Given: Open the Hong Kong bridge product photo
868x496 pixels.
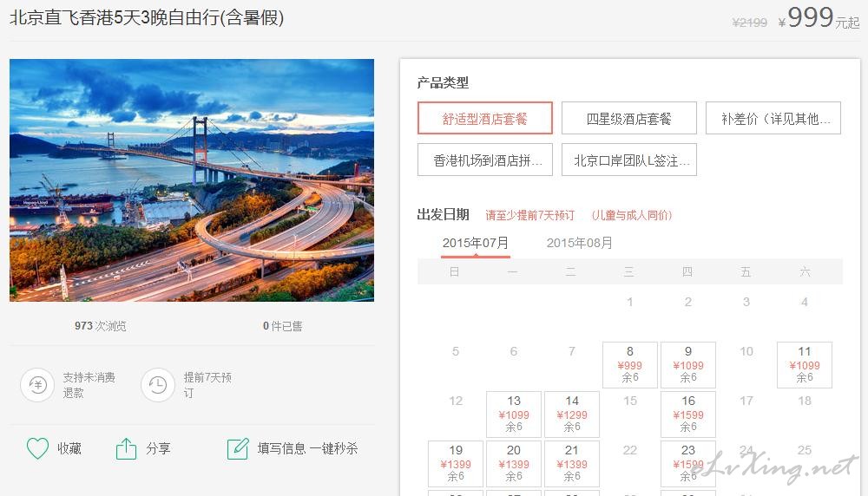Looking at the screenshot, I should [x=192, y=180].
